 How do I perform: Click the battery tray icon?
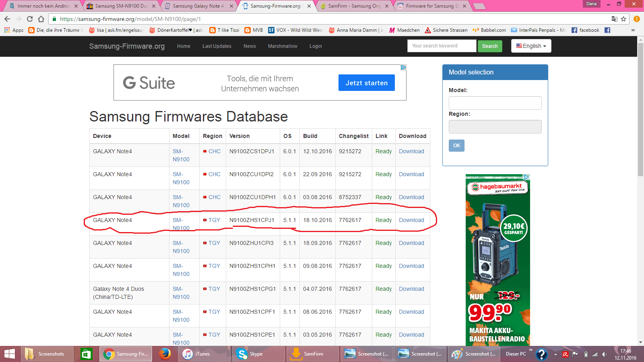586,354
